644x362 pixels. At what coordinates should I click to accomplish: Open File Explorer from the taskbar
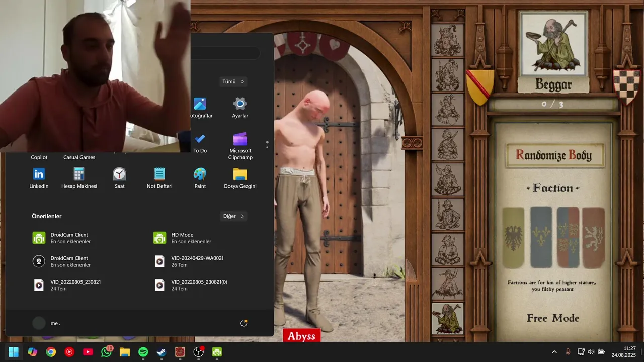(x=125, y=352)
